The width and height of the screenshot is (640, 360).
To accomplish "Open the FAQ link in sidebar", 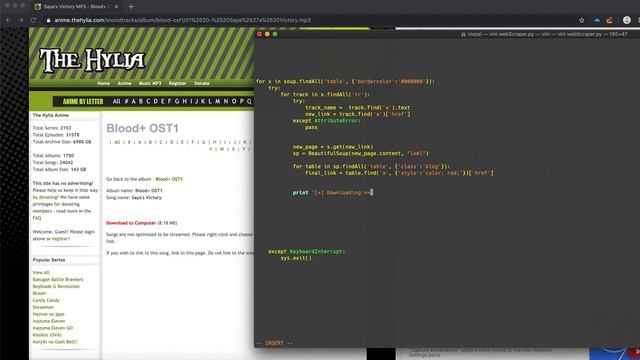I will 37,218.
